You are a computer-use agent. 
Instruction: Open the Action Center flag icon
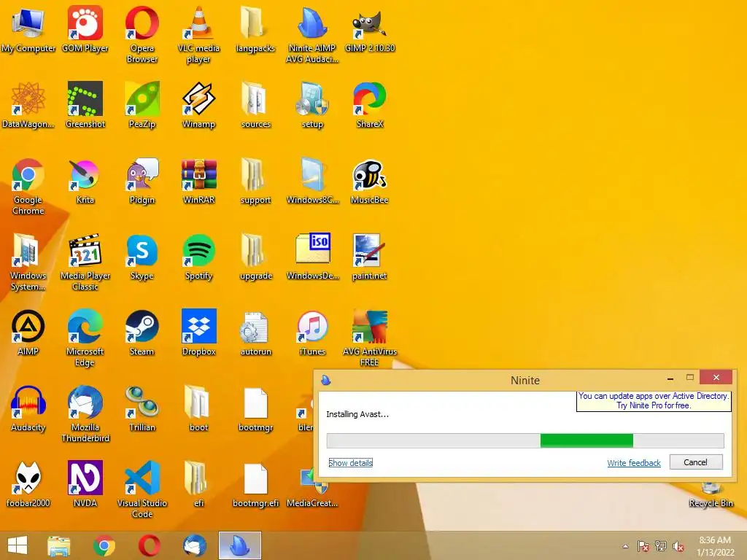tap(643, 546)
